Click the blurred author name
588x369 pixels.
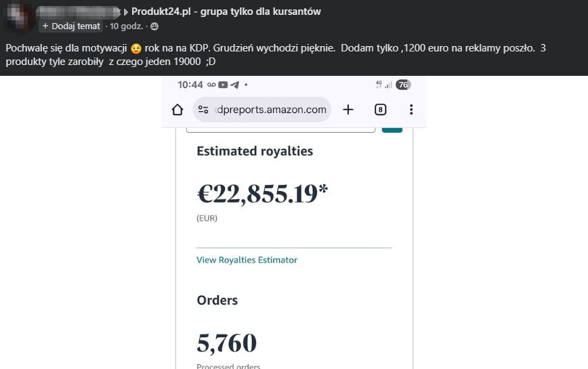click(78, 12)
